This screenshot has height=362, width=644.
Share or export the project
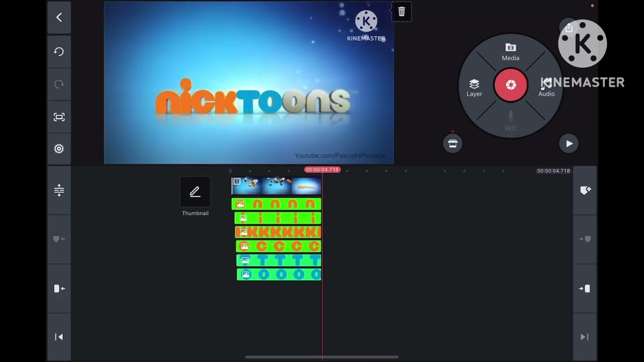click(x=569, y=28)
